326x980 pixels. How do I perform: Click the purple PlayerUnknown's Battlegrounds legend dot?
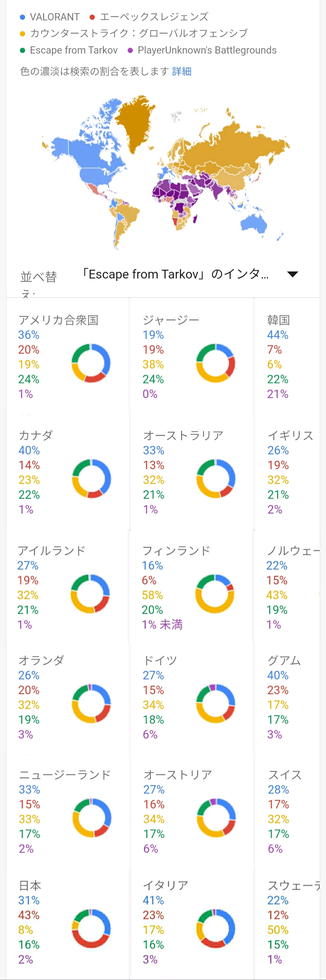130,51
